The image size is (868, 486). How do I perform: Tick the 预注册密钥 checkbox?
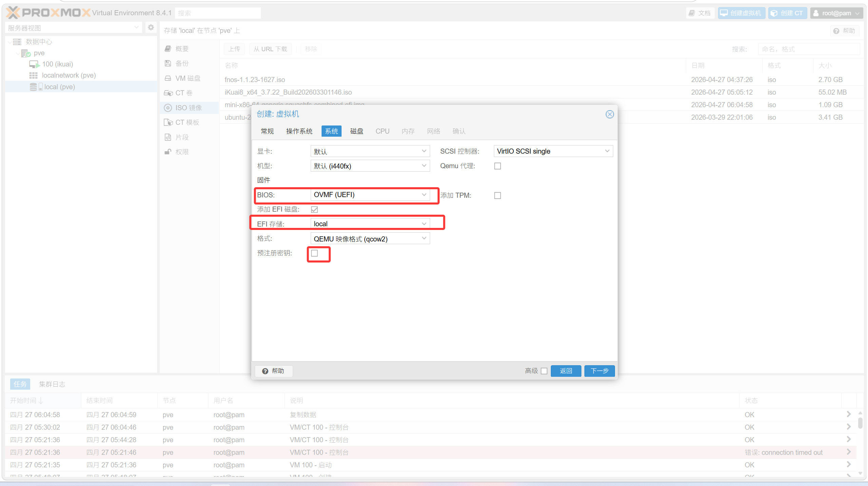coord(314,253)
